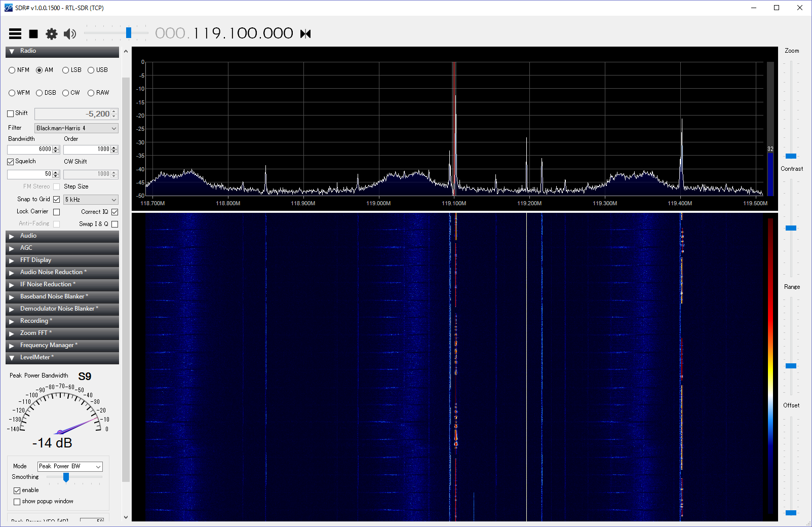Mute audio via the speaker icon
The height and width of the screenshot is (527, 812).
(69, 33)
